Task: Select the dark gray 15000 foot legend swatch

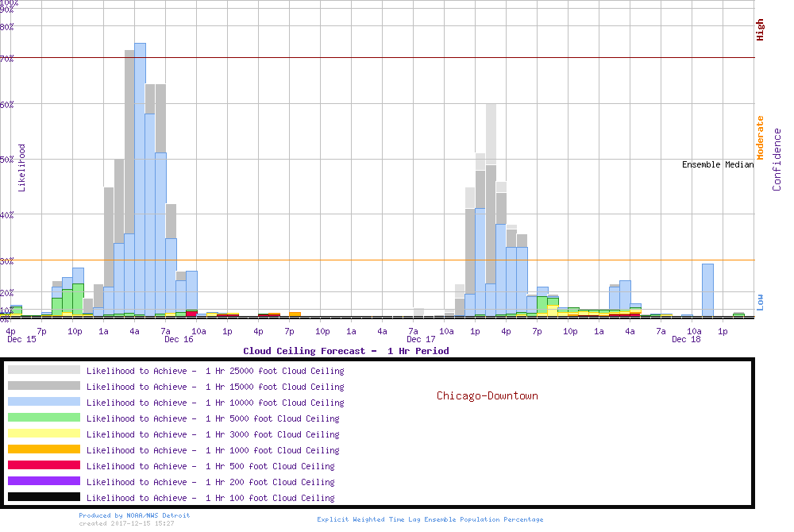Action: pos(44,386)
